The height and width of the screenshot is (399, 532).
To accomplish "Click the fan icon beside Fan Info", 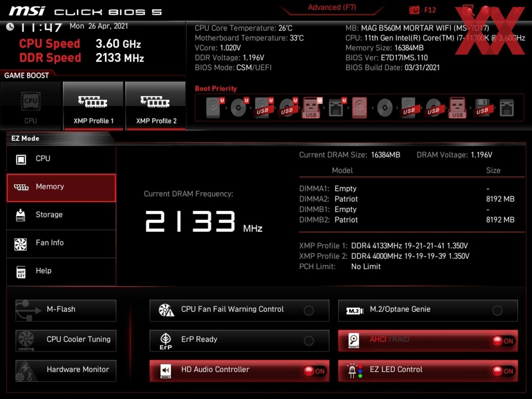I will pyautogui.click(x=21, y=244).
